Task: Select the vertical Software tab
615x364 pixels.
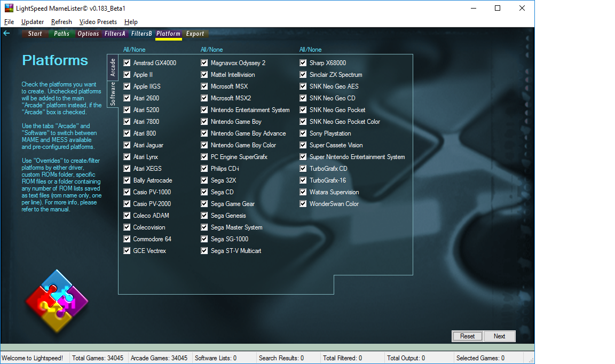Action: pos(113,94)
